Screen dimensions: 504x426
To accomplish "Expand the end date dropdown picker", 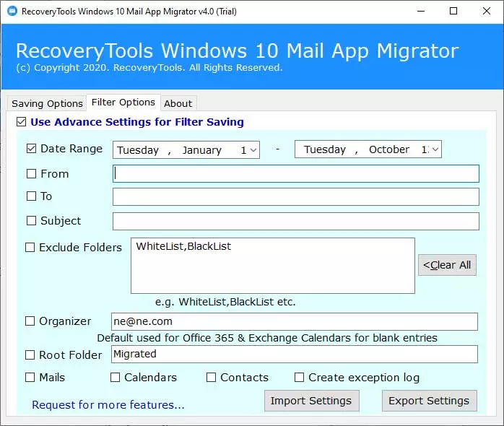I will point(435,150).
